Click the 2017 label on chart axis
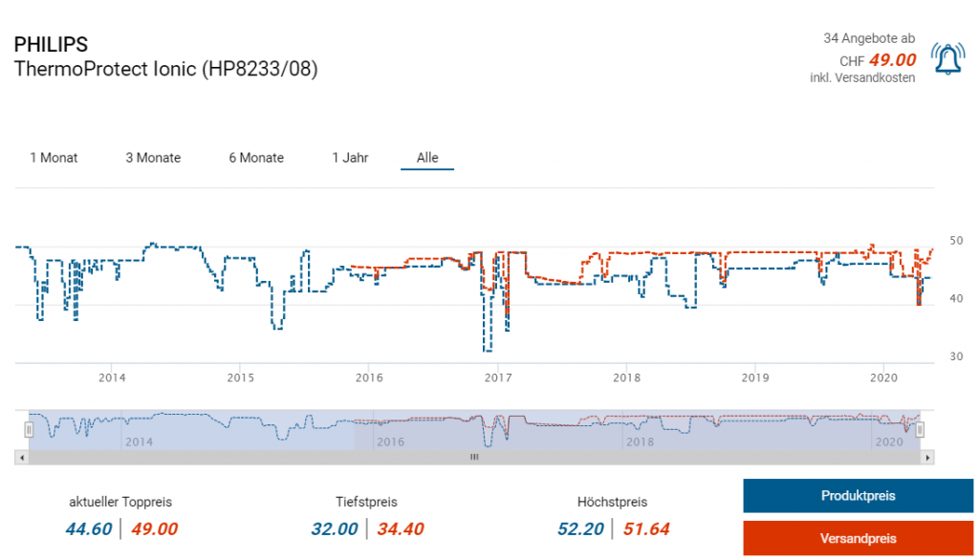The height and width of the screenshot is (560, 979). point(497,377)
